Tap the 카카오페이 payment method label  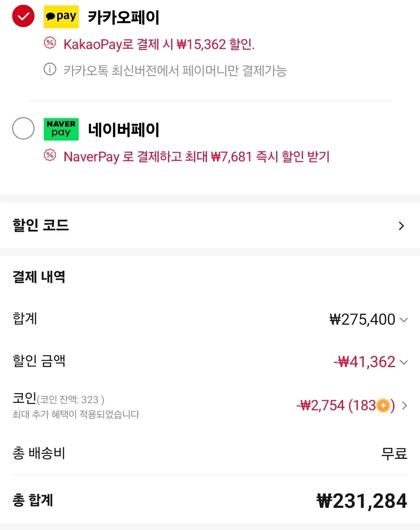(124, 17)
